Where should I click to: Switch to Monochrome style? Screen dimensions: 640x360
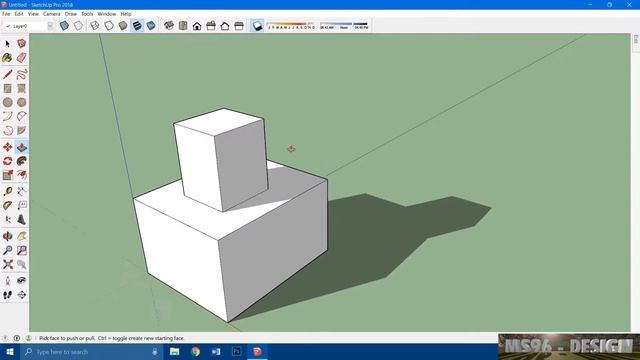[x=151, y=26]
